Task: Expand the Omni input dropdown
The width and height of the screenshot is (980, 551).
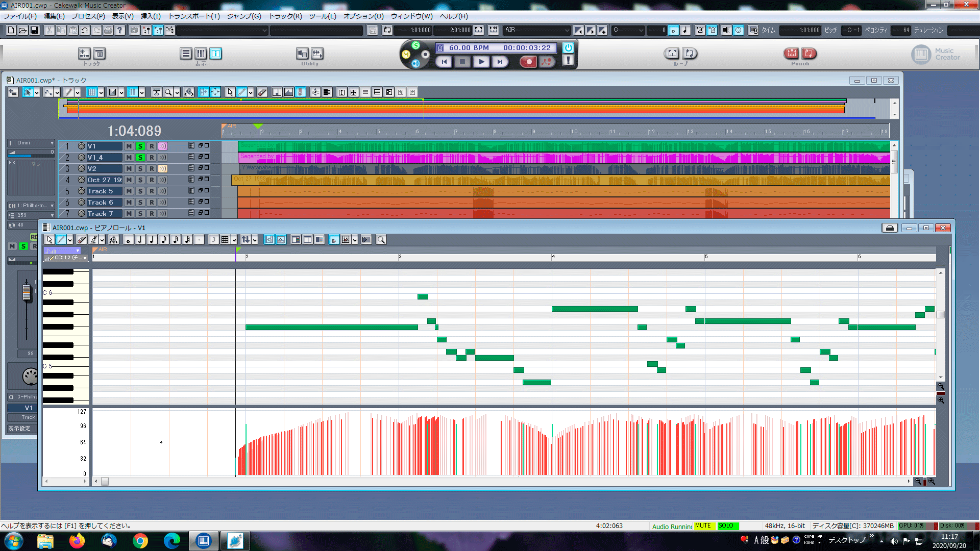Action: pyautogui.click(x=52, y=143)
